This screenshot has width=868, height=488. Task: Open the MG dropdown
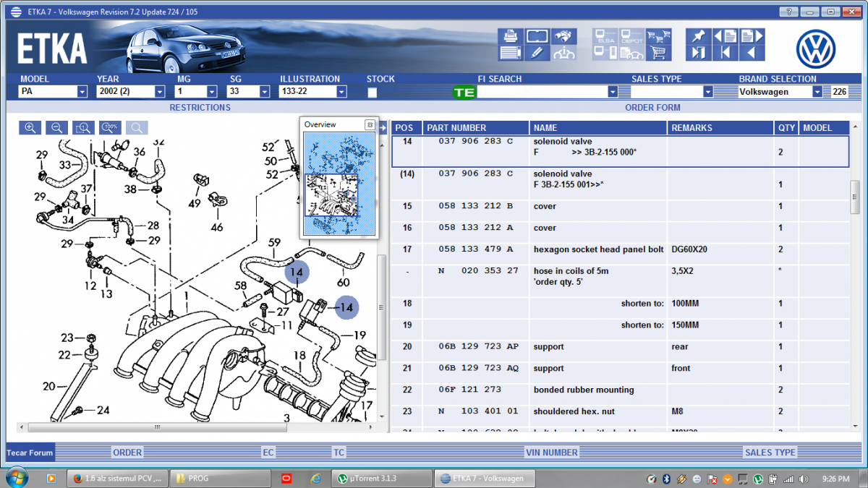pyautogui.click(x=212, y=92)
